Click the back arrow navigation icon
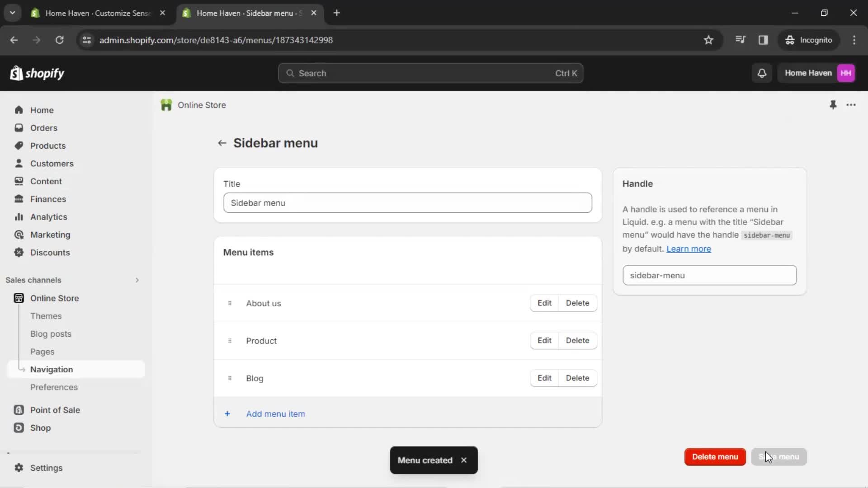868x488 pixels. (x=222, y=143)
